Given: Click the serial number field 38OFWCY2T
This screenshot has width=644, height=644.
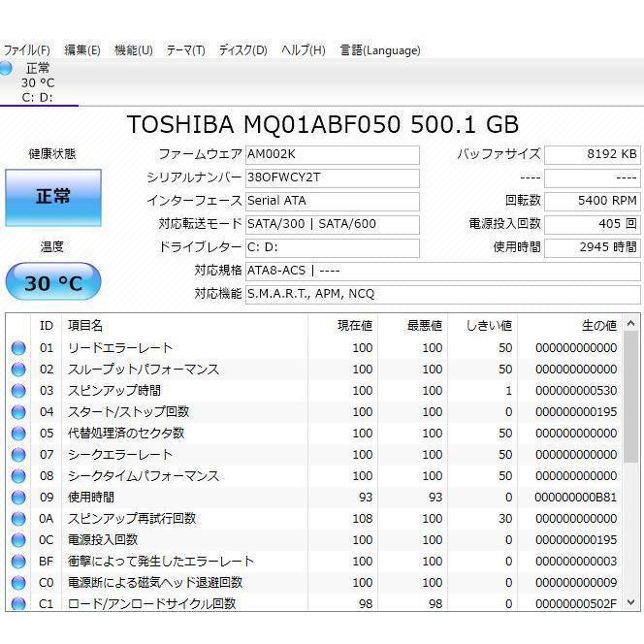Looking at the screenshot, I should coord(333,177).
